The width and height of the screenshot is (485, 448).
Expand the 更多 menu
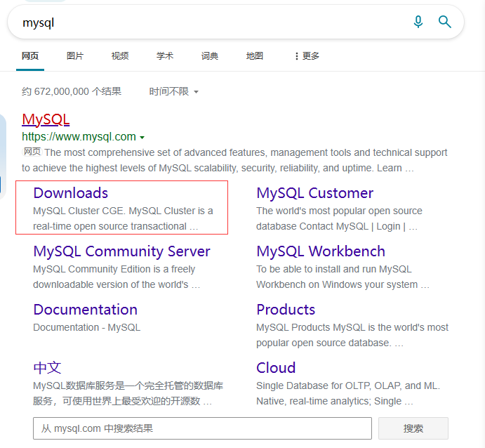point(307,56)
